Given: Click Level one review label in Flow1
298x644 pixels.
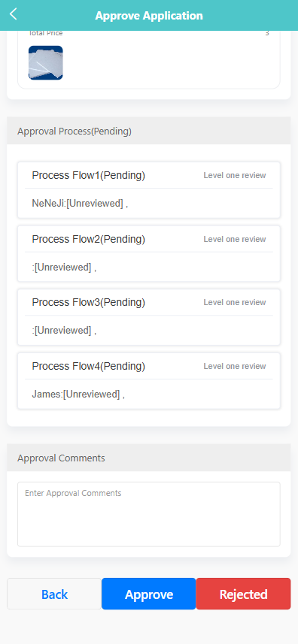Looking at the screenshot, I should click(235, 175).
